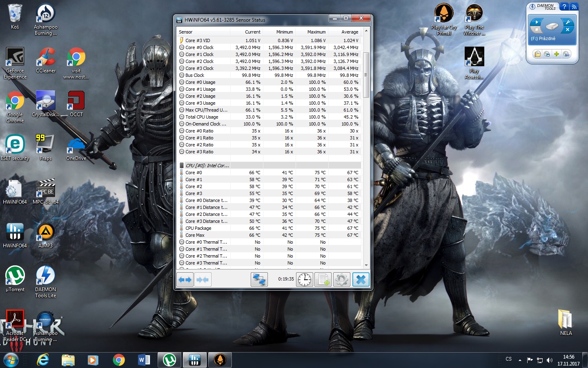The width and height of the screenshot is (588, 368).
Task: Click the scrollbar up arrow in sensor list
Action: tap(366, 31)
